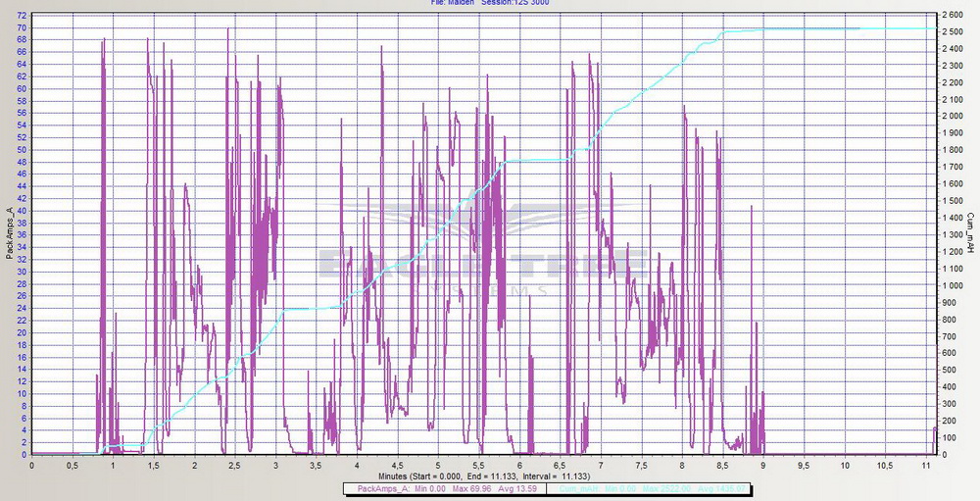
Task: Click the 0 minute tick on the x-axis
Action: point(32,465)
